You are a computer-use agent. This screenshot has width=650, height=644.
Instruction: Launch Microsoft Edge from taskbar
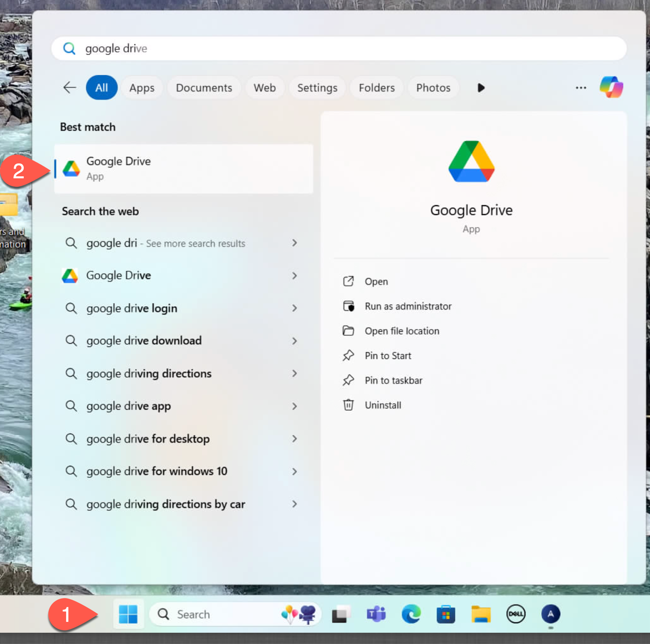click(x=411, y=614)
